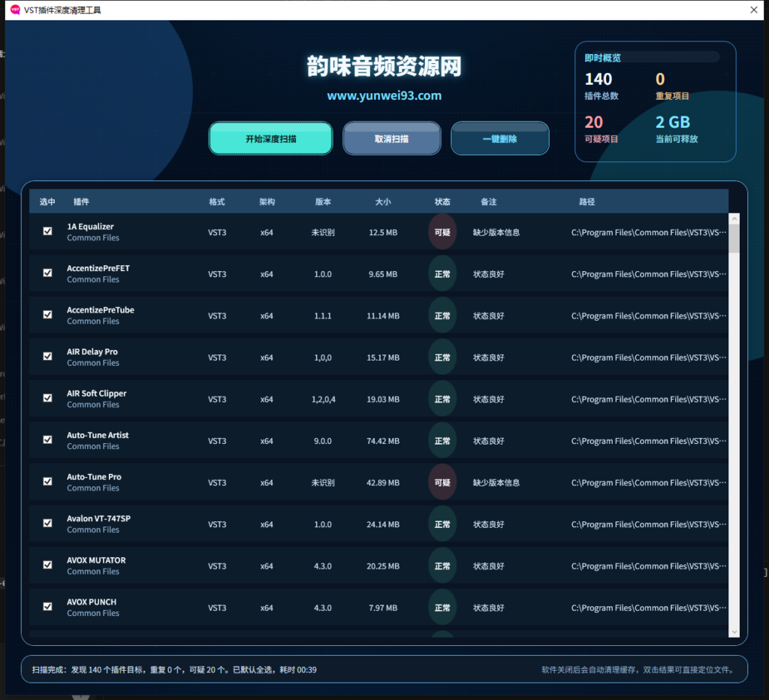Click the 正常 status badge for AccentizePreFET
The width and height of the screenshot is (769, 700).
coord(442,274)
